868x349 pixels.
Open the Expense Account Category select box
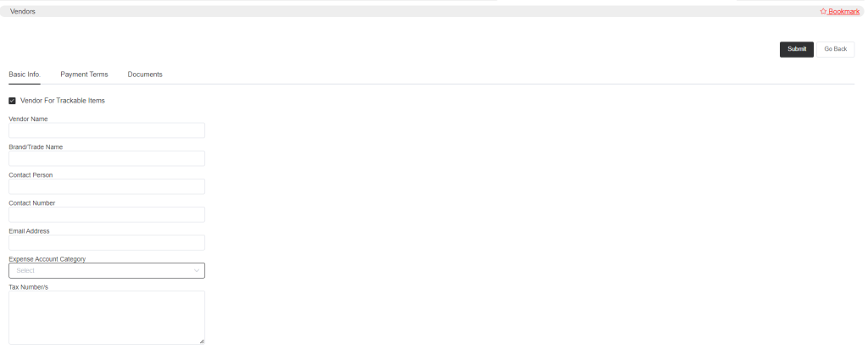(x=107, y=270)
